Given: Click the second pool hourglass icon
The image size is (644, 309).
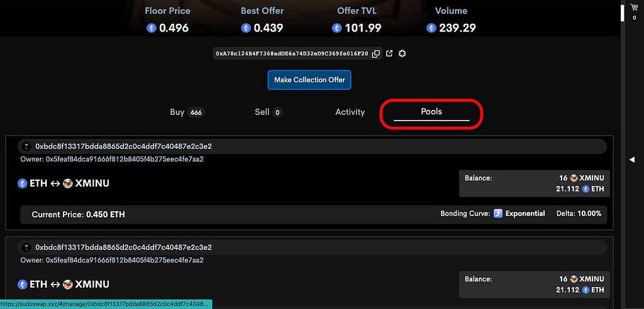Looking at the screenshot, I should click(x=26, y=247).
